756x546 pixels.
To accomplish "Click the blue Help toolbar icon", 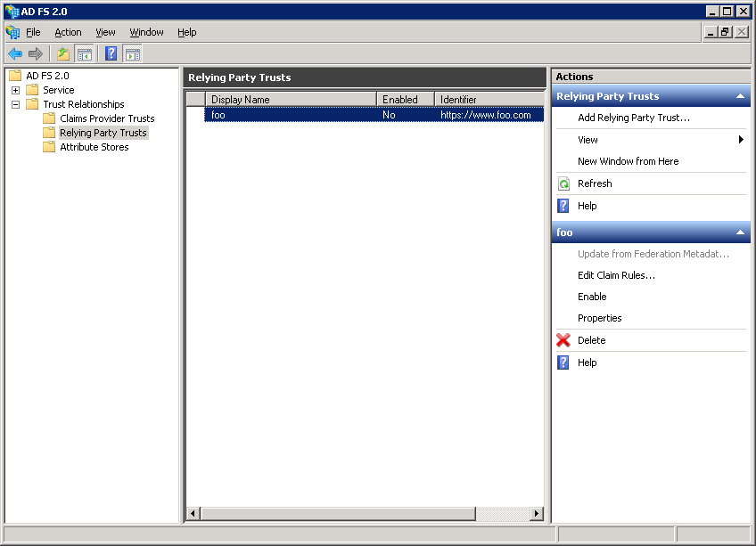I will pos(111,53).
